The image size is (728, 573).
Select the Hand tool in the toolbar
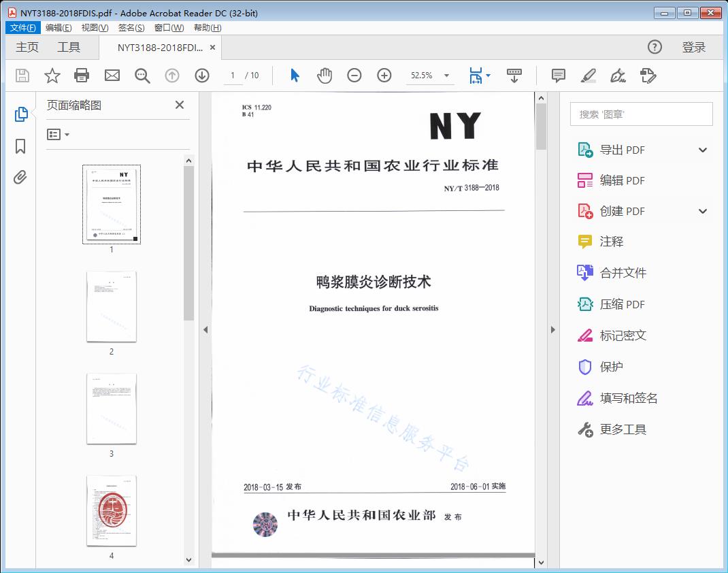325,76
